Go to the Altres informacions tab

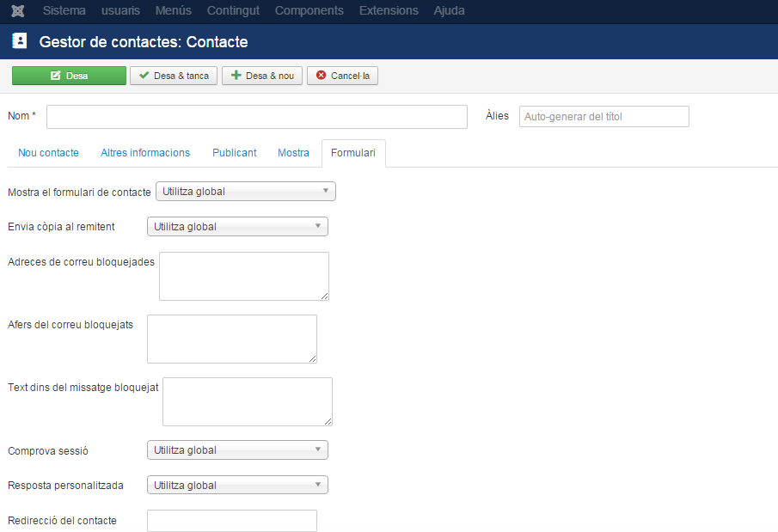(x=145, y=153)
